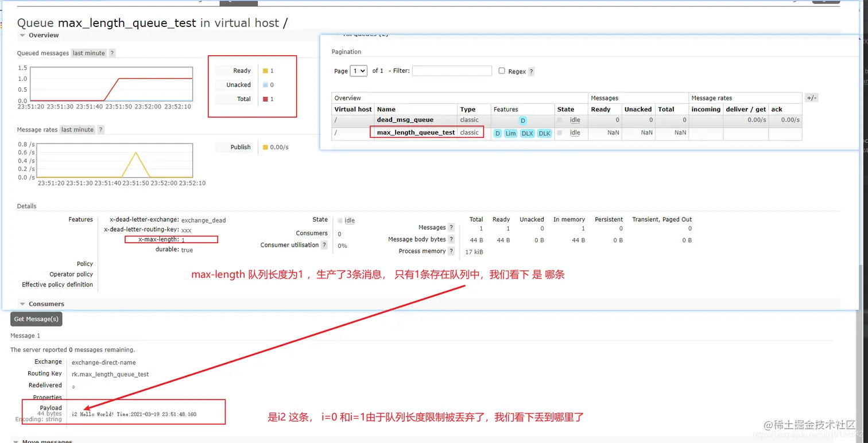868x443 pixels.
Task: Click the Get Message(s) button
Action: click(x=36, y=319)
